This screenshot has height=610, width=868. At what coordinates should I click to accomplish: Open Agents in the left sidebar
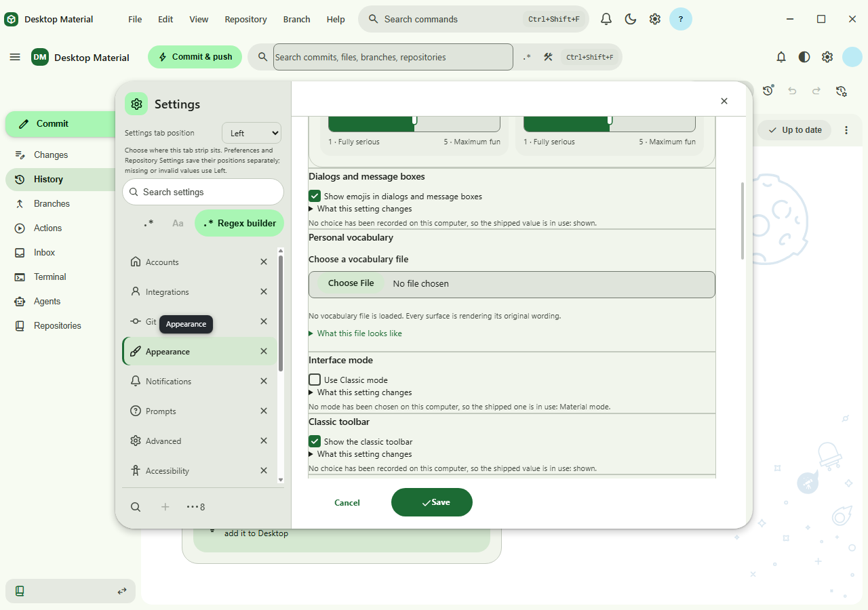pos(61,301)
